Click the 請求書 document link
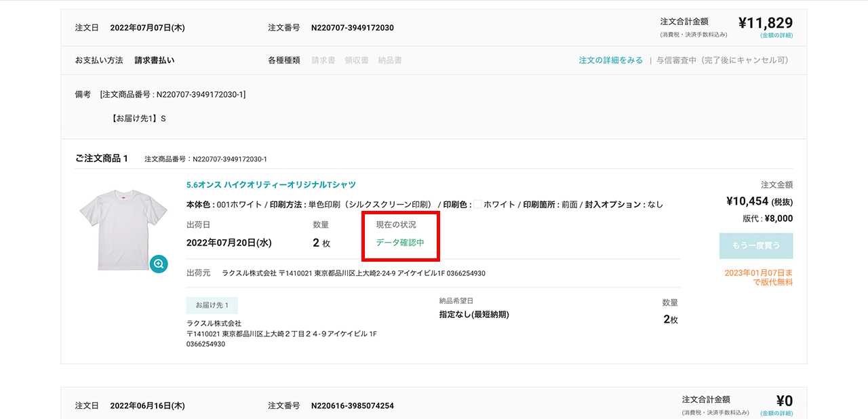 (323, 60)
